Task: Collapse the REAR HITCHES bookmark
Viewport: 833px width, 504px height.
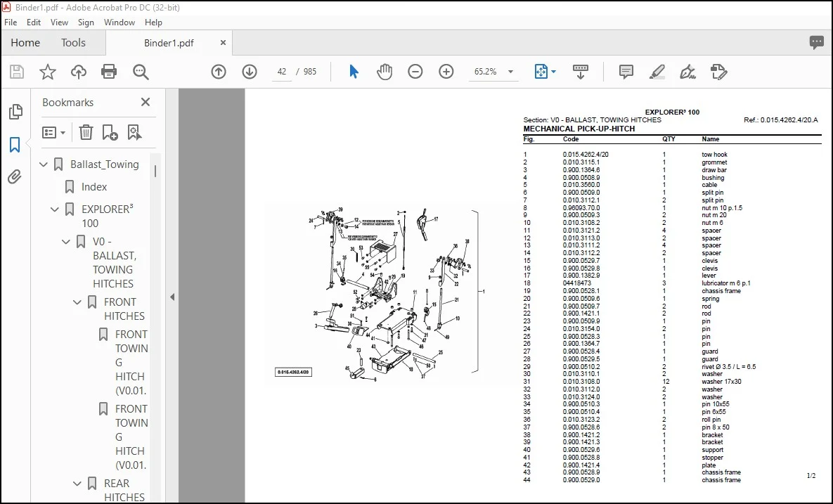Action: pos(77,484)
